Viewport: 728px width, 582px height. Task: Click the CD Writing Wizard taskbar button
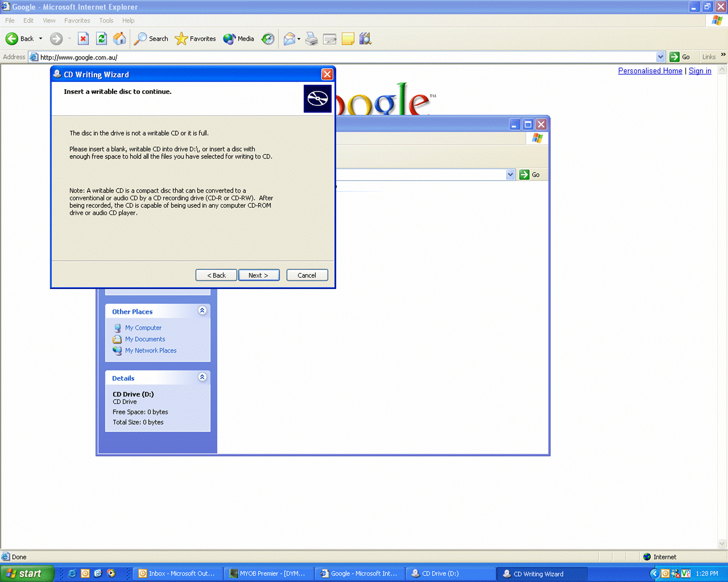click(x=542, y=573)
